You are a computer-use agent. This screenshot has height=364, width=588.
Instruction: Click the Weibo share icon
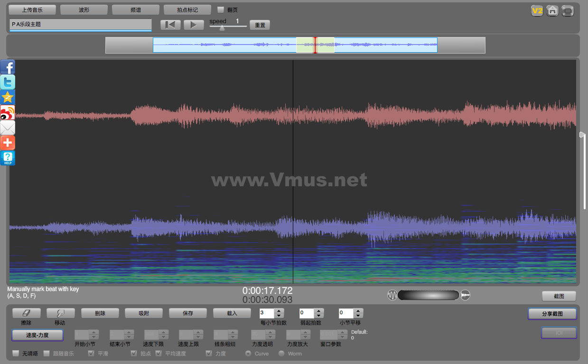coord(8,112)
